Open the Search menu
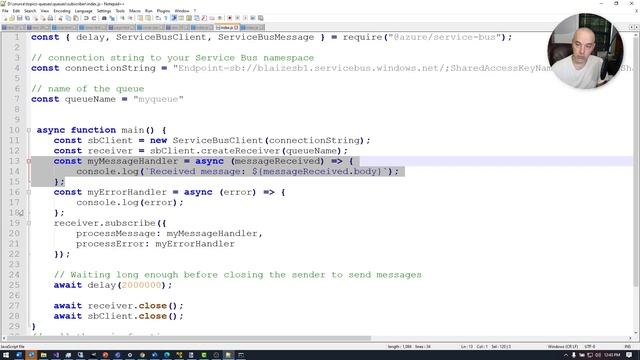 [x=30, y=11]
